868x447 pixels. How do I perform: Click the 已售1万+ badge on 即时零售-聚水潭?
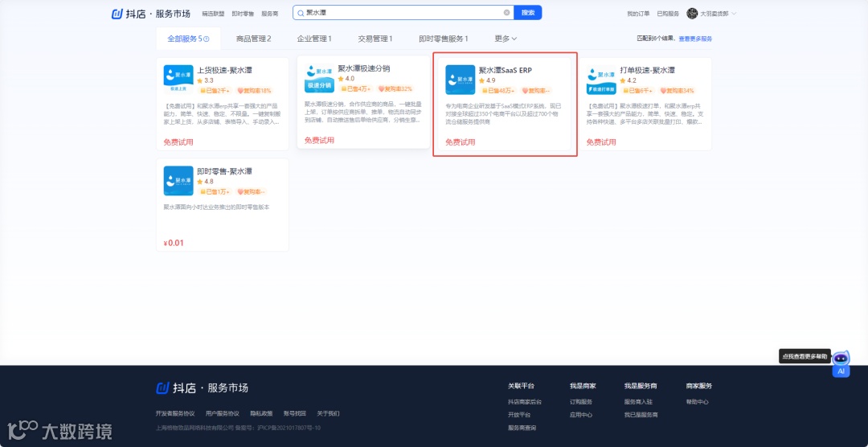pyautogui.click(x=215, y=191)
